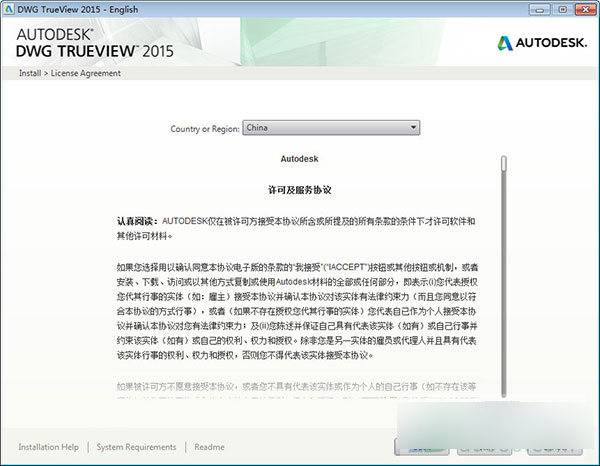
Task: Click the Autodesk logo at top right
Action: coord(542,43)
